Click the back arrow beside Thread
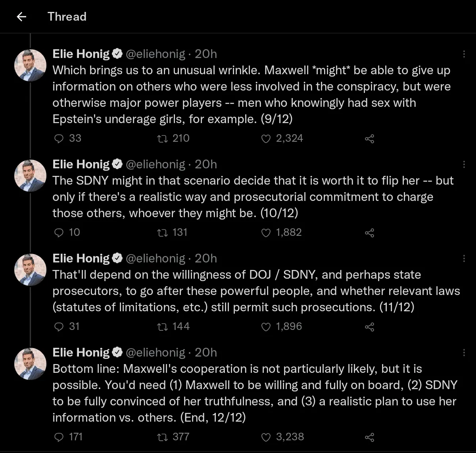 21,17
